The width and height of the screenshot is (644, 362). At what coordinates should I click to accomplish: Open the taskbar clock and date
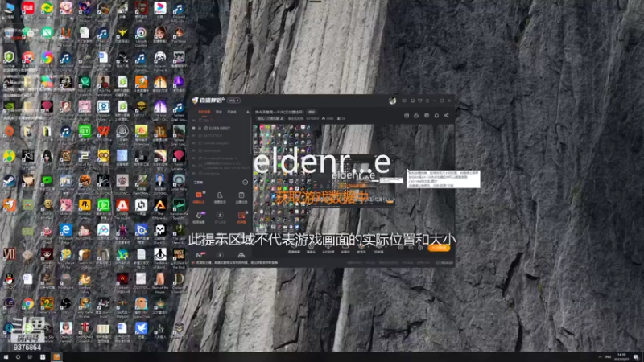pyautogui.click(x=621, y=357)
